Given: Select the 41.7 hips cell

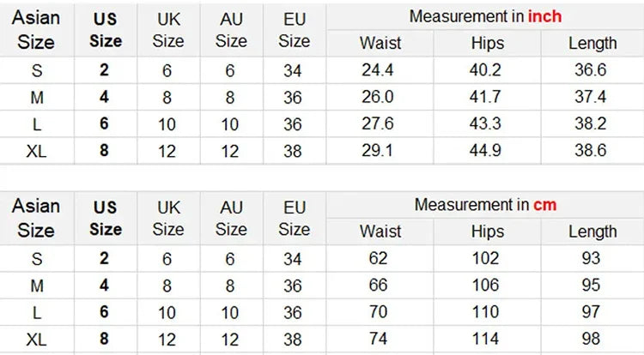Looking at the screenshot, I should pos(486,98).
